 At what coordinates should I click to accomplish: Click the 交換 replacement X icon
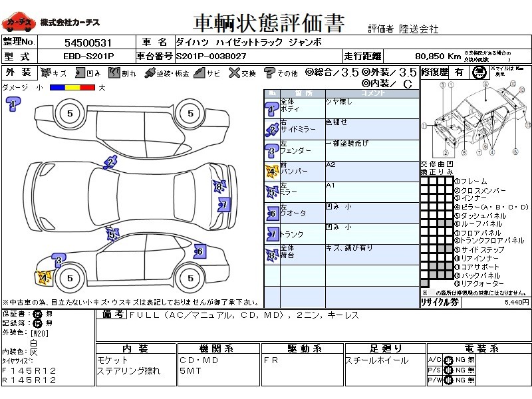coord(234,72)
